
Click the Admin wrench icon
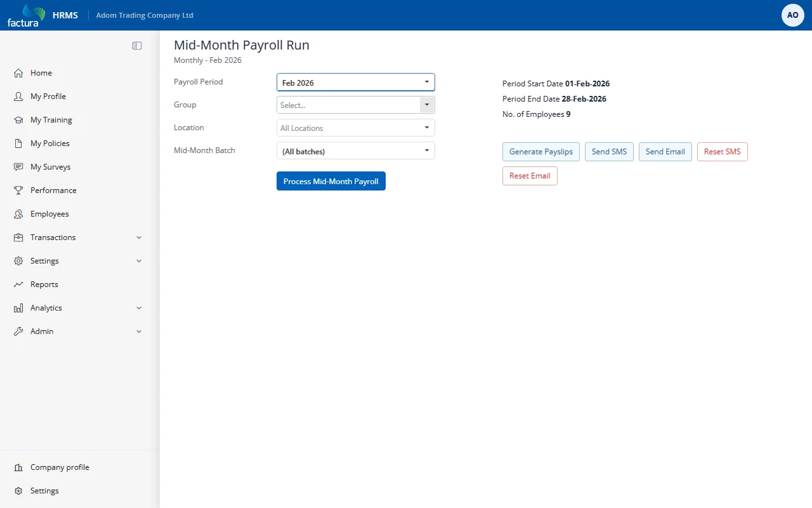18,331
